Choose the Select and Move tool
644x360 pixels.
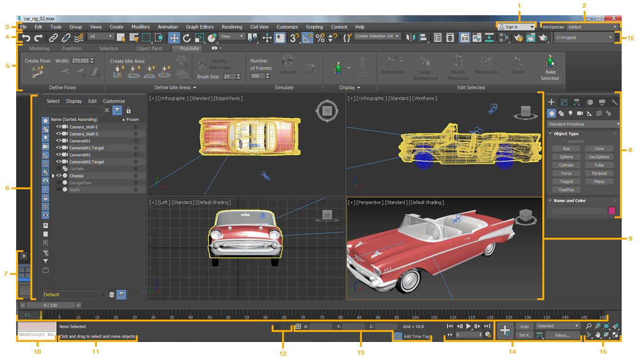tap(174, 38)
